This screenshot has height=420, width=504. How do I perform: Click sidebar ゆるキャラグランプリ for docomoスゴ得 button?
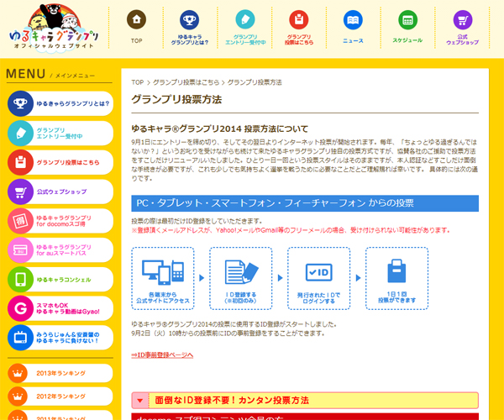pyautogui.click(x=60, y=220)
